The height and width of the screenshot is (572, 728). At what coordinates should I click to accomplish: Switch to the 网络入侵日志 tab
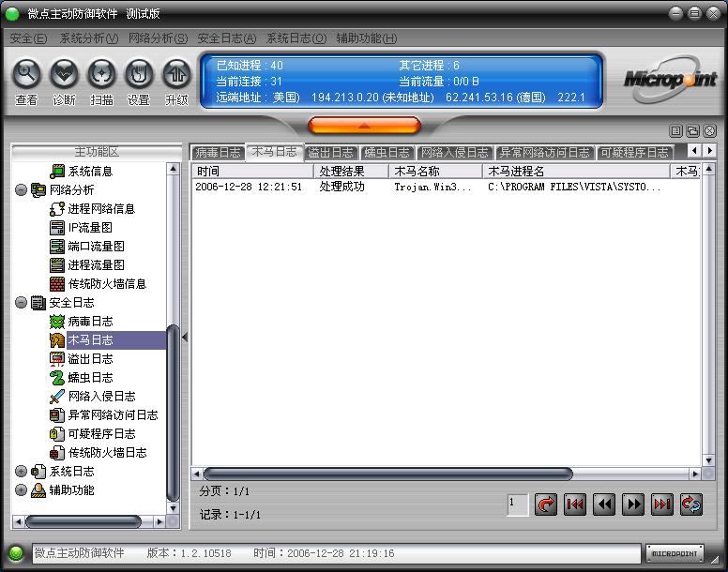[x=455, y=153]
